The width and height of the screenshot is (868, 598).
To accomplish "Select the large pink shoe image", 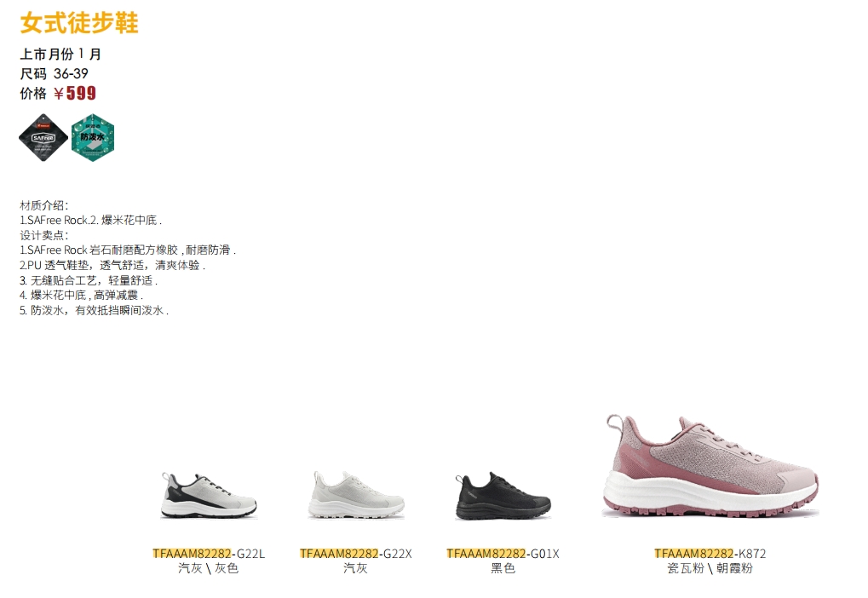I will coord(710,466).
